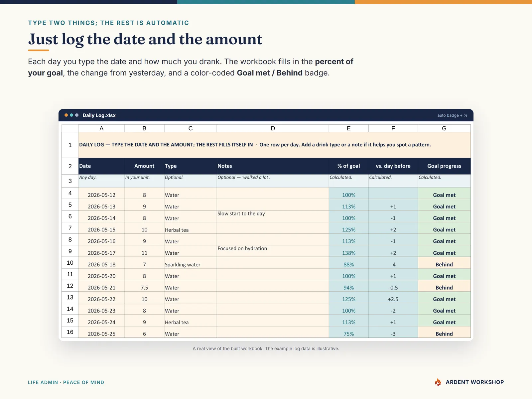532x399 pixels.
Task: Click the 'Just log the date and the amount' heading
Action: tap(145, 39)
